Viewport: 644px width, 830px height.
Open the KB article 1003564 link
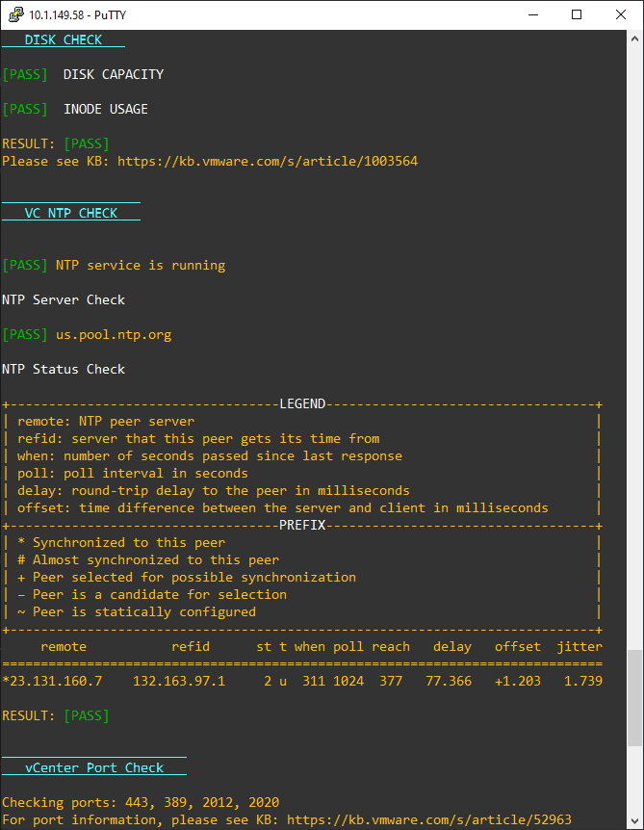pyautogui.click(x=266, y=161)
